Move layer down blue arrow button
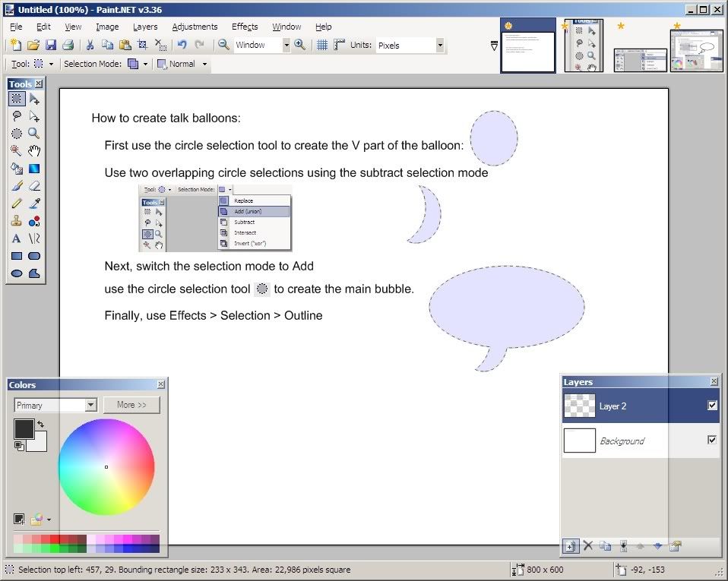The height and width of the screenshot is (581, 728). point(658,546)
